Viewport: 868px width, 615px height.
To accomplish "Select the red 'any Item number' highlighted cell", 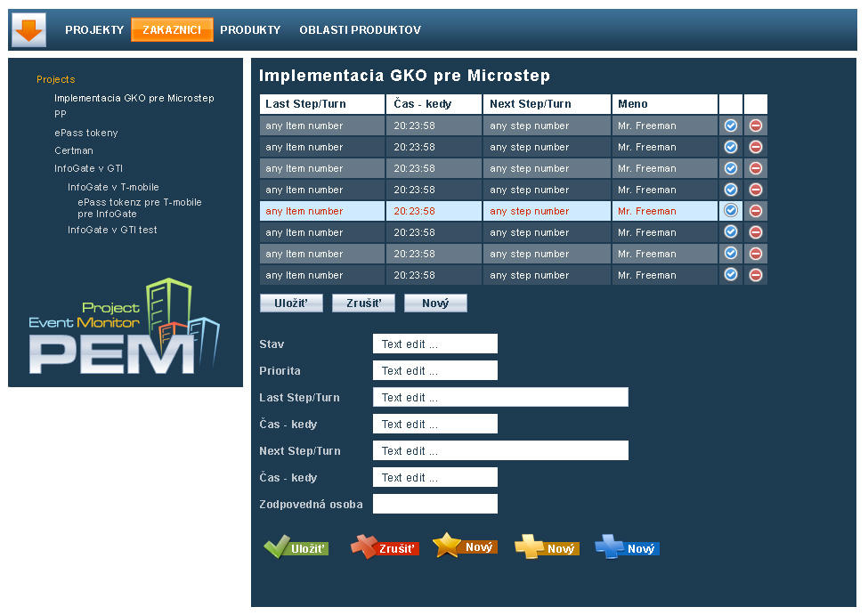I will 322,211.
